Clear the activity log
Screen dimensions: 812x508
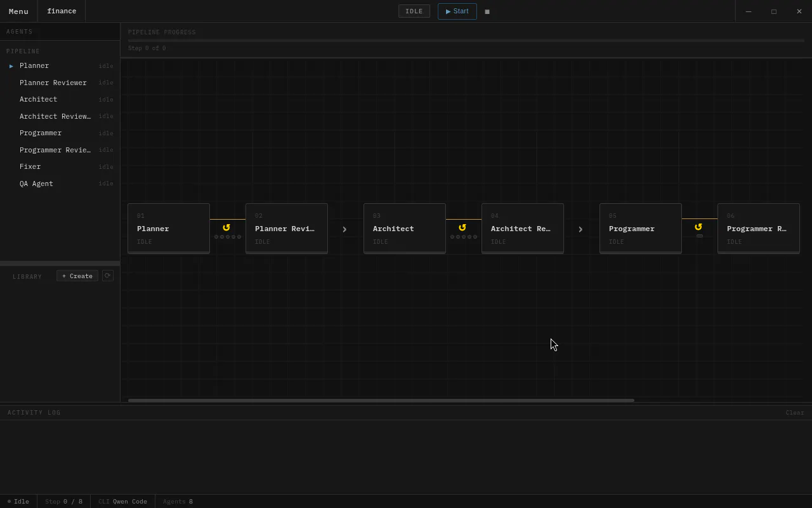tap(795, 413)
